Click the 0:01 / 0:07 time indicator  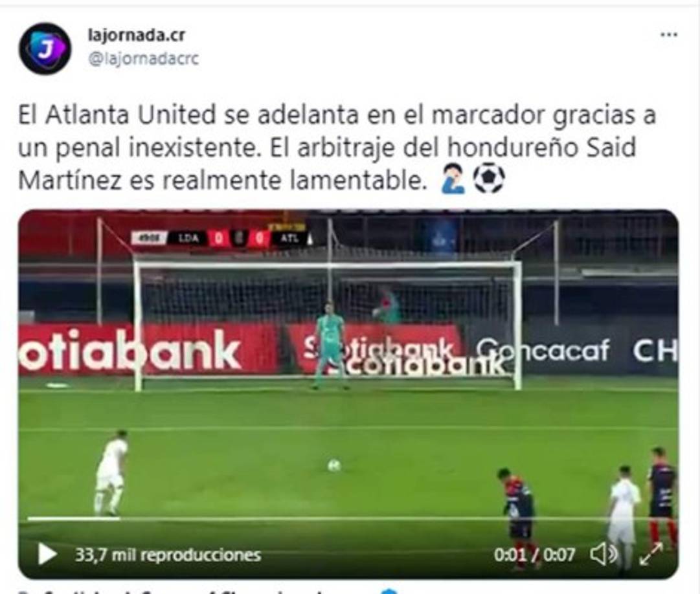pyautogui.click(x=534, y=555)
